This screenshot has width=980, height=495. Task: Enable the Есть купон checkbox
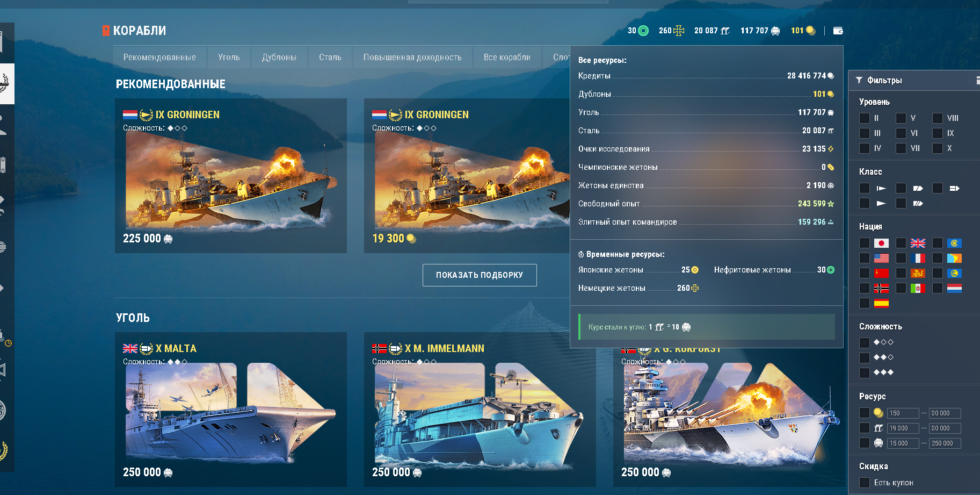pyautogui.click(x=865, y=483)
